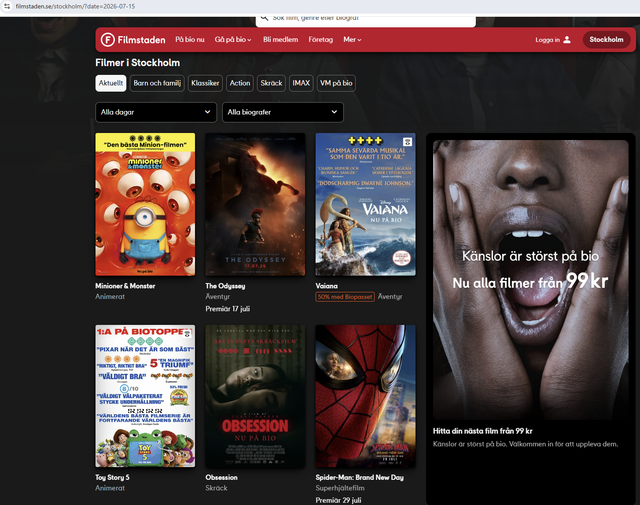The height and width of the screenshot is (505, 640).
Task: Click the Skräck genre under Obsession
Action: click(x=216, y=488)
